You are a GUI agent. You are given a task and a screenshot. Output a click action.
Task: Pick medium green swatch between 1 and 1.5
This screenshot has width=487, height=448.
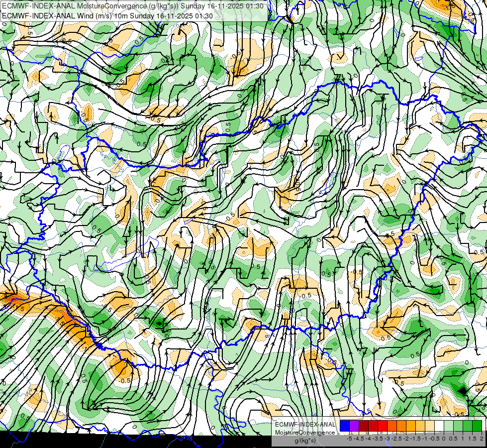click(x=468, y=426)
